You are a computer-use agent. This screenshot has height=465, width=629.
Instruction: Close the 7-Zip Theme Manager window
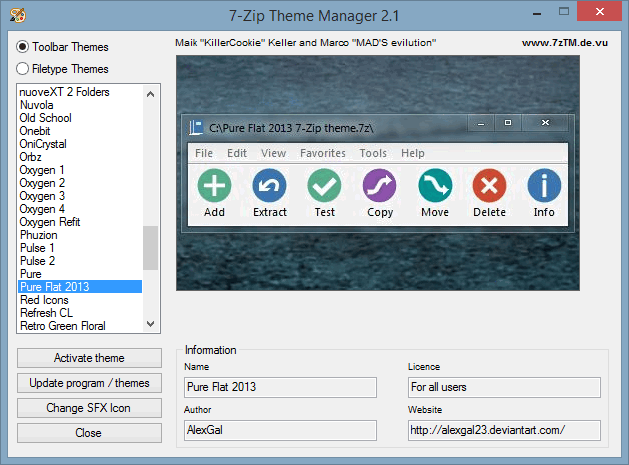pos(599,11)
